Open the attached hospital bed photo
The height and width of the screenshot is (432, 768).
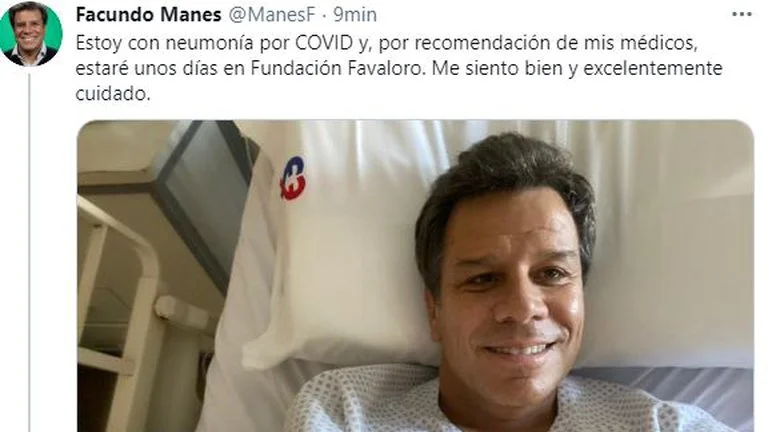point(415,276)
